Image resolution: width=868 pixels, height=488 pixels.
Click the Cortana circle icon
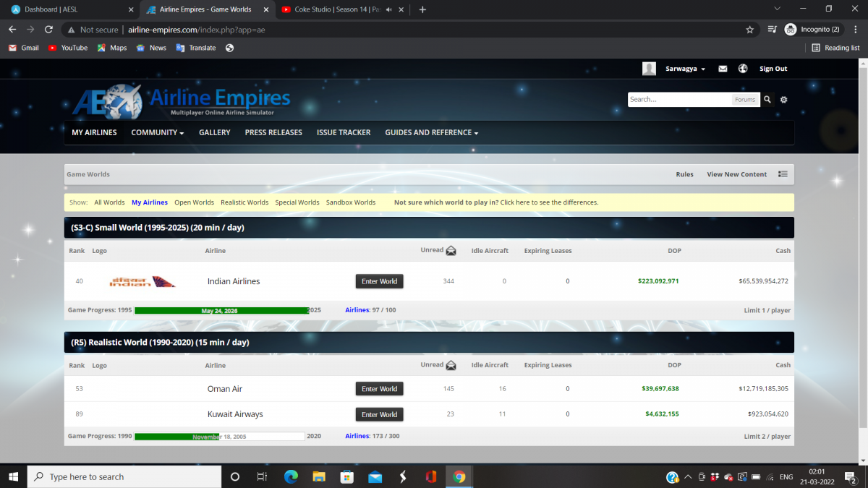234,477
